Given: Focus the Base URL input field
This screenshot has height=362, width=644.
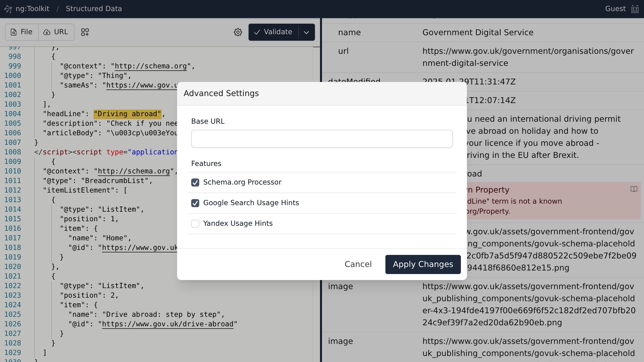Looking at the screenshot, I should click(x=321, y=139).
